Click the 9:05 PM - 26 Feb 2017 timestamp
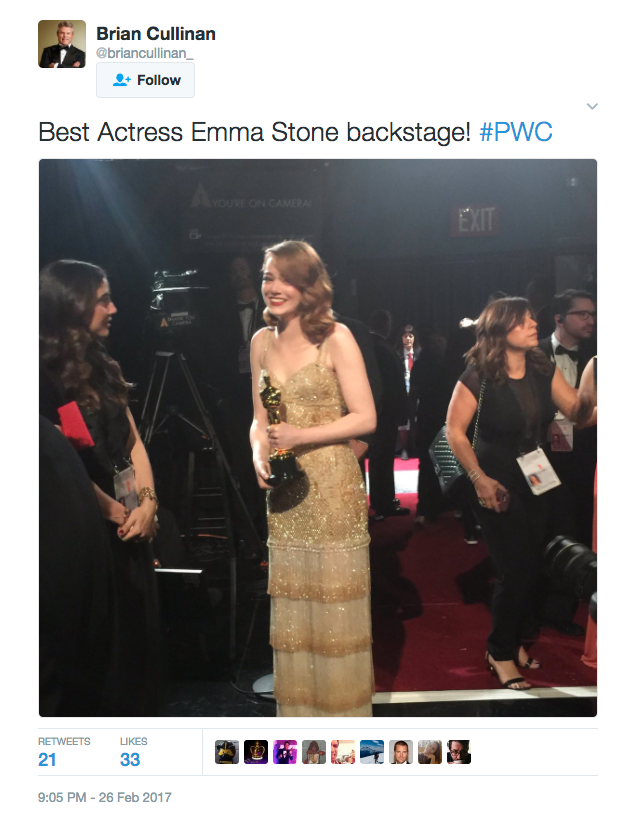 click(x=105, y=797)
